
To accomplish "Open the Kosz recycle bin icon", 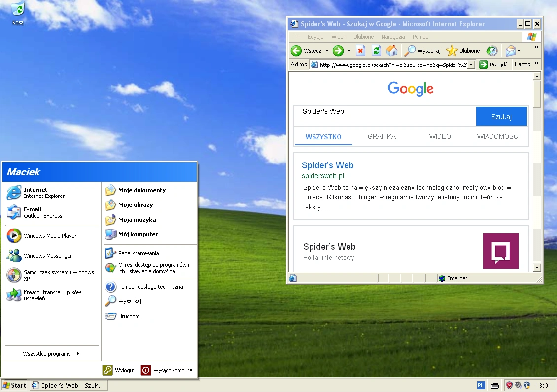I will pyautogui.click(x=18, y=13).
